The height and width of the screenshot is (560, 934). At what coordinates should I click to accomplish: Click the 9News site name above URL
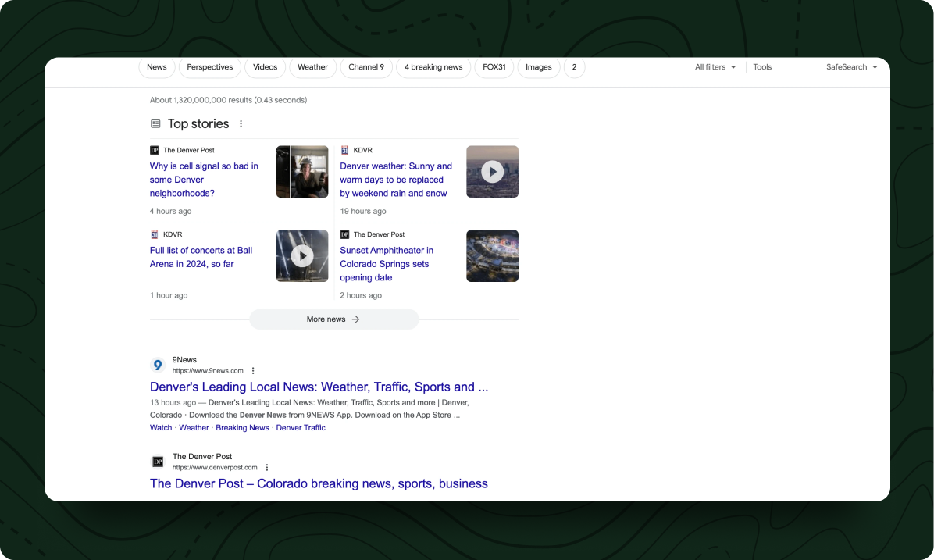pyautogui.click(x=184, y=360)
